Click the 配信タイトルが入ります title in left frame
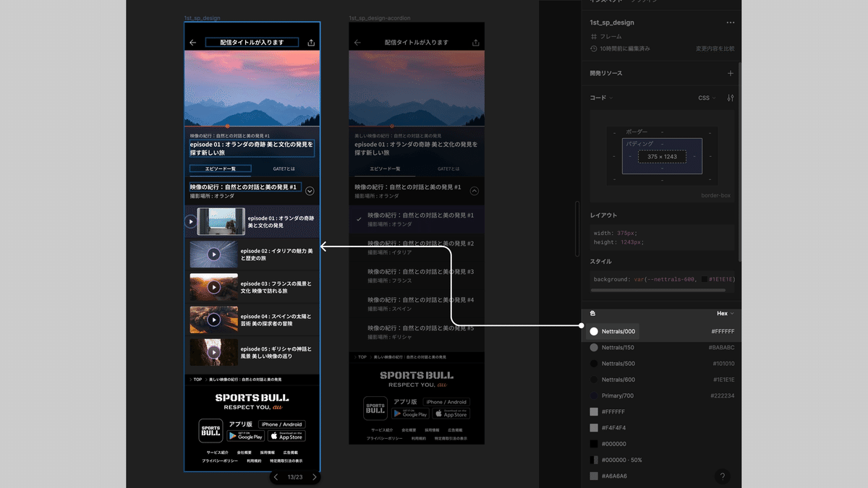 click(252, 43)
